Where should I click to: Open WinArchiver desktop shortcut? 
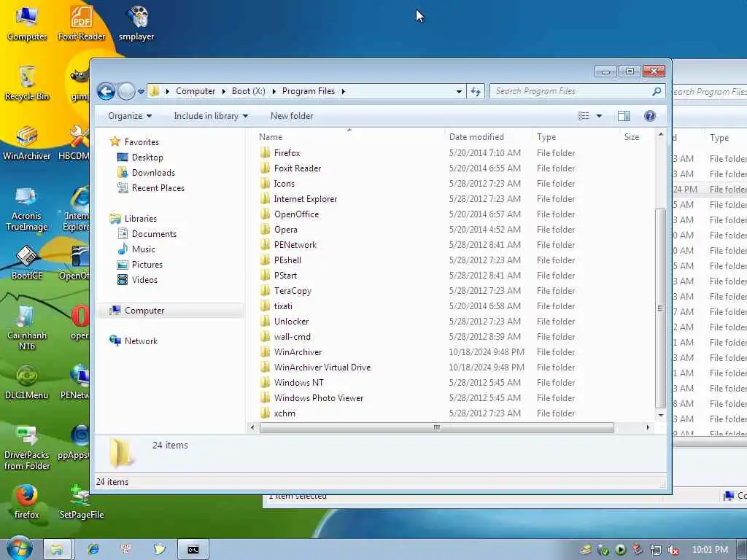click(27, 142)
